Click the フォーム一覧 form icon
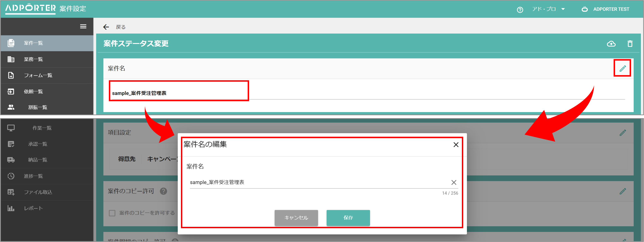Viewport: 644px width, 242px height. [x=11, y=75]
